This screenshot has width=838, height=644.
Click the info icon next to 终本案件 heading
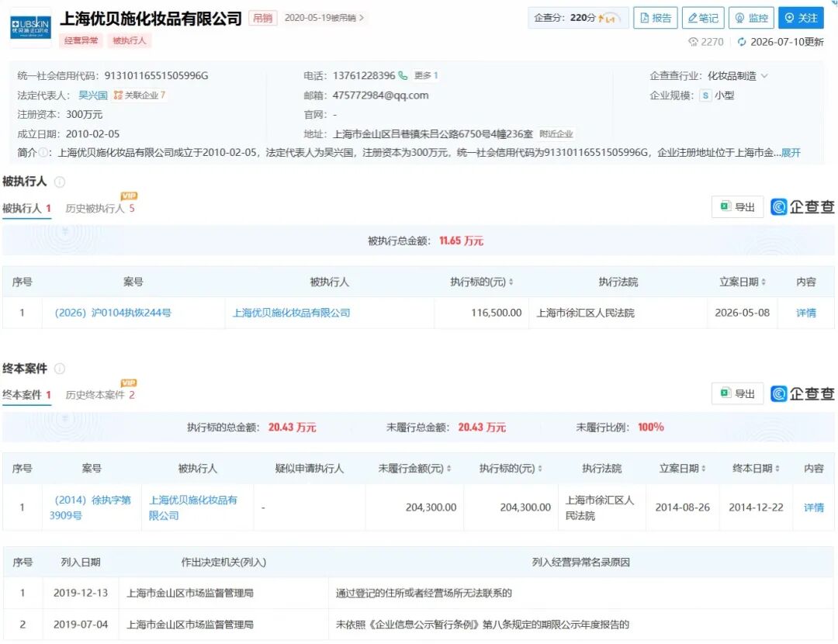coord(60,369)
